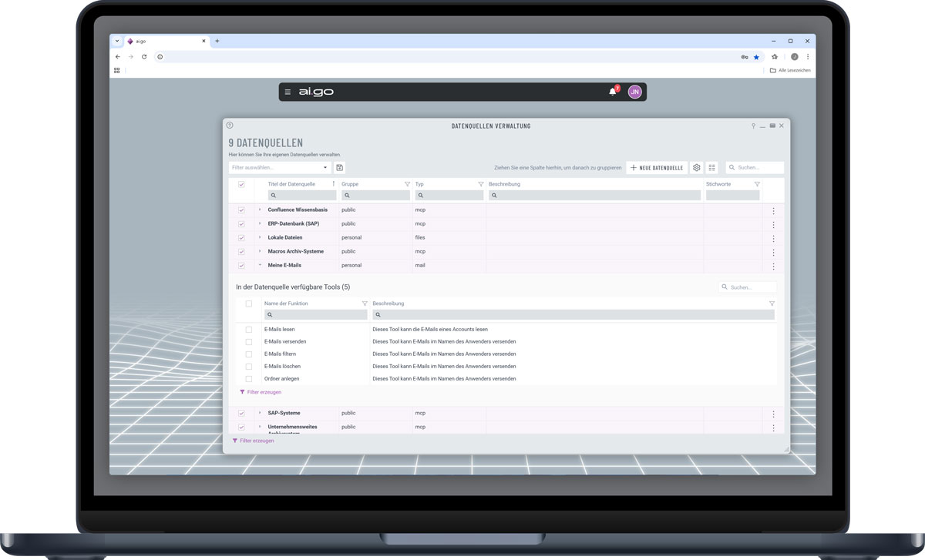
Task: Click the save filter icon
Action: [339, 168]
